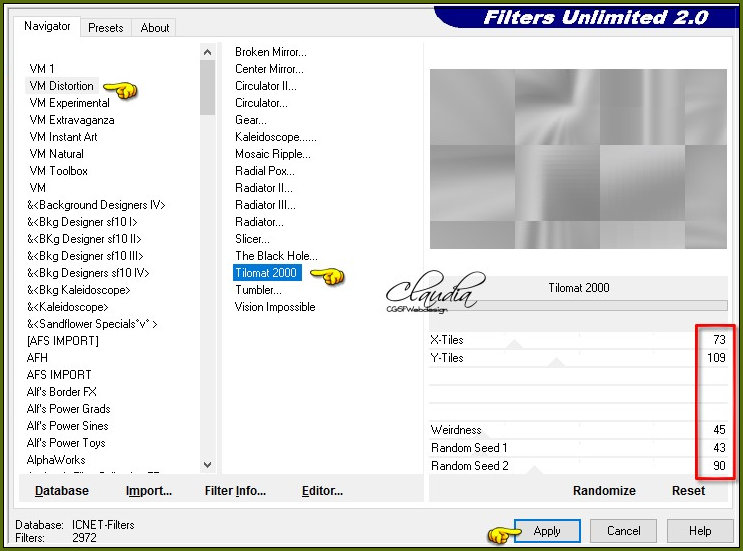Open the Presets tab
The height and width of the screenshot is (551, 743).
(x=106, y=28)
